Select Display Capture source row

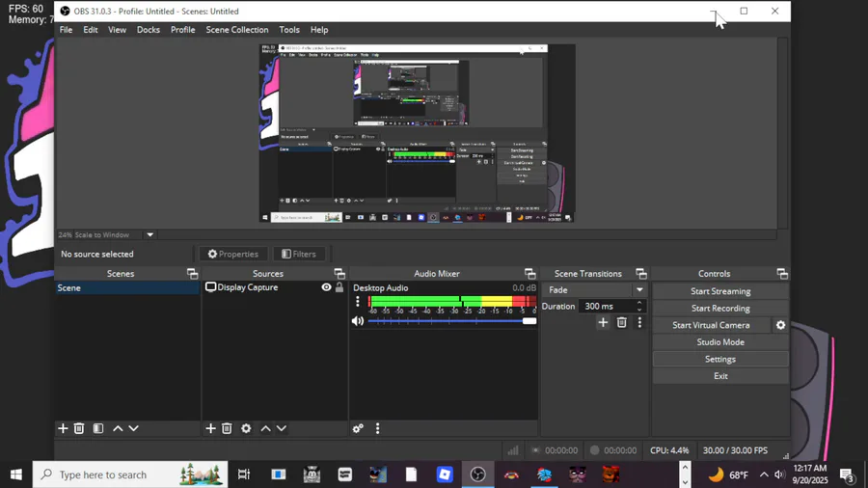click(275, 287)
